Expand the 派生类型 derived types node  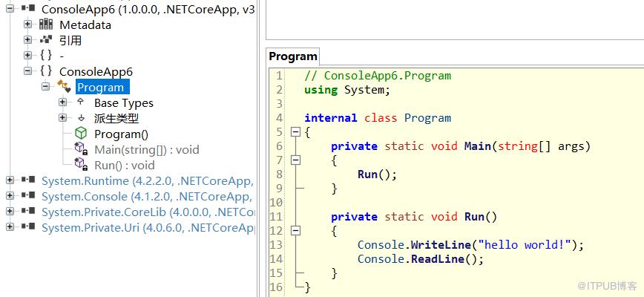[x=62, y=118]
